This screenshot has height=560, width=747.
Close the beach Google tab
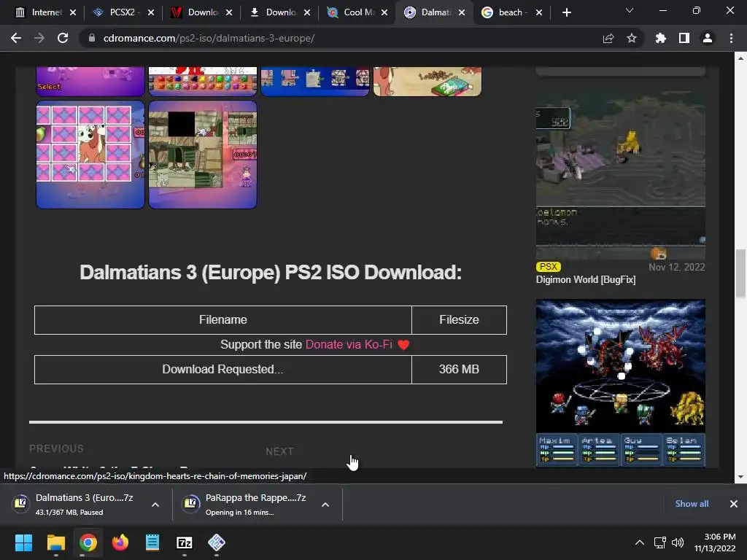539,12
